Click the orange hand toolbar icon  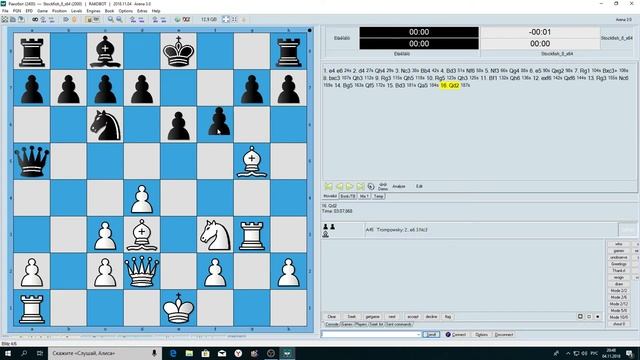click(x=74, y=19)
